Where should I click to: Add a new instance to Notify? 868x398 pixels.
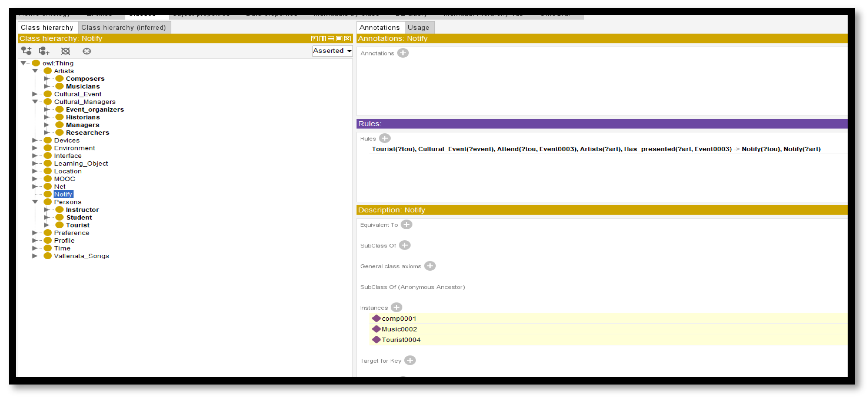point(396,307)
